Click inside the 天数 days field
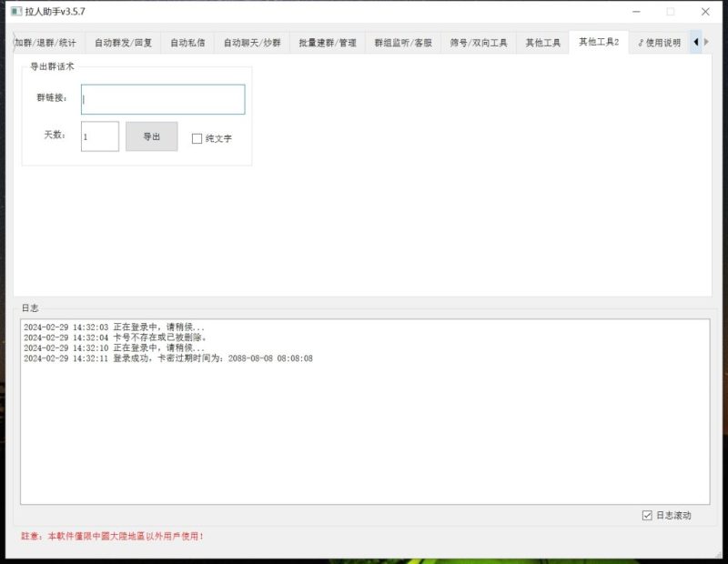 [100, 136]
